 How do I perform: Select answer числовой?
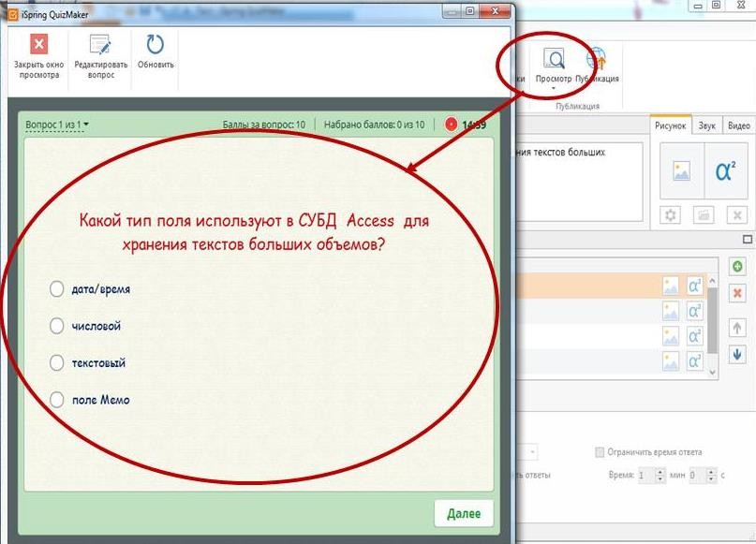[x=56, y=326]
